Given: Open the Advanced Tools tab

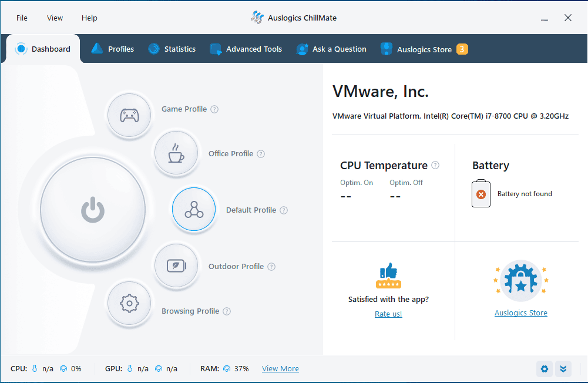Looking at the screenshot, I should pyautogui.click(x=246, y=49).
